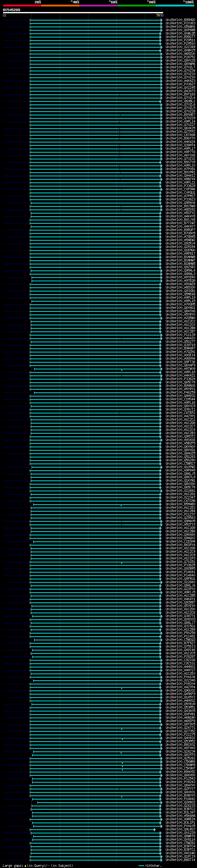Select the label UniRef100_Q6UBL2
The width and height of the screenshot is (197, 868).
point(180,101)
